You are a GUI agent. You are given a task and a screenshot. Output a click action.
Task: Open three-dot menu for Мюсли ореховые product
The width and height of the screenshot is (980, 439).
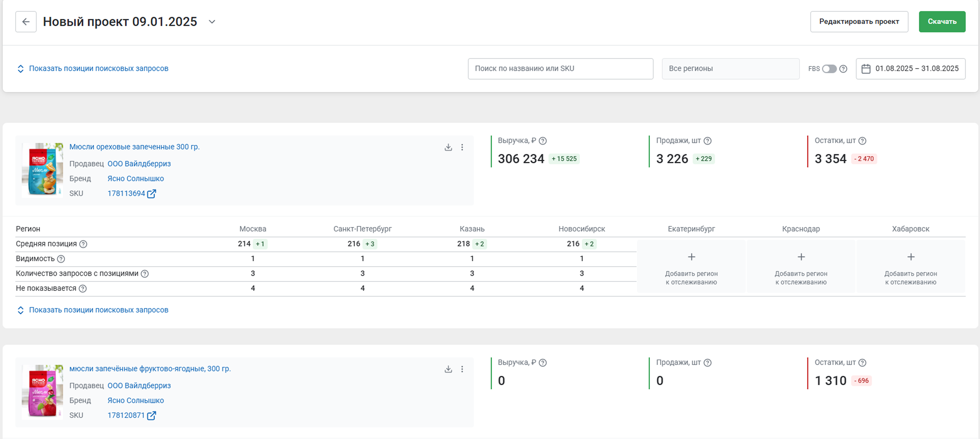click(462, 147)
